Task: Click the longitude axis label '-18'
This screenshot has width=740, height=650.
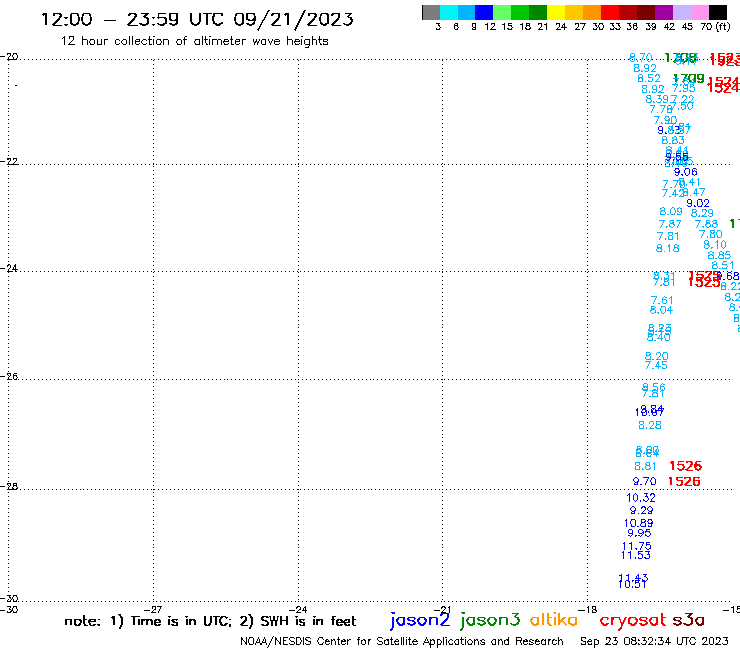Action: click(587, 609)
